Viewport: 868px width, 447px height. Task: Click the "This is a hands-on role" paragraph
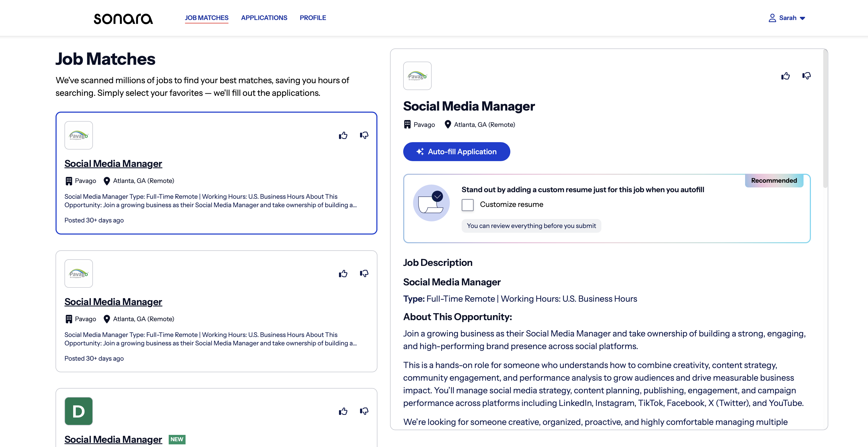coord(603,384)
